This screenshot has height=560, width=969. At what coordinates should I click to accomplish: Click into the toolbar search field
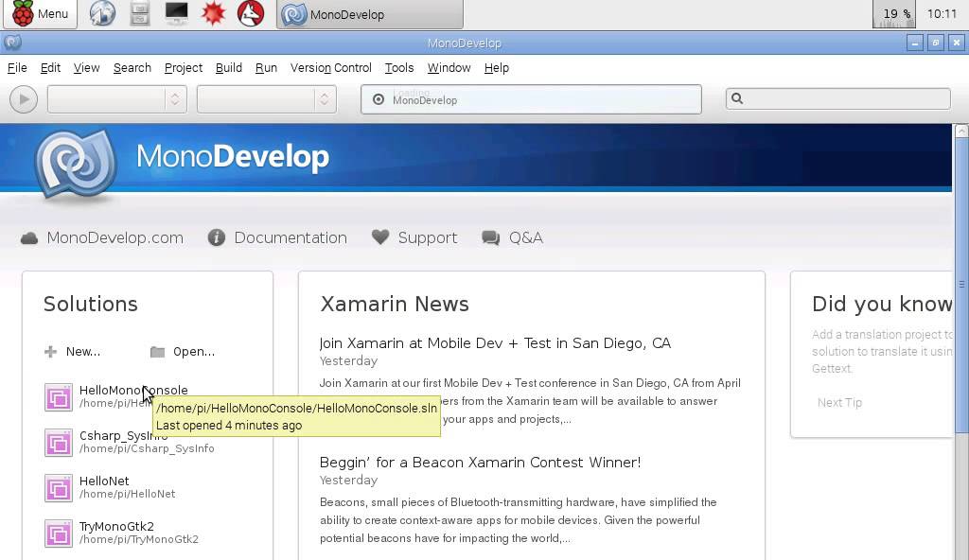838,99
